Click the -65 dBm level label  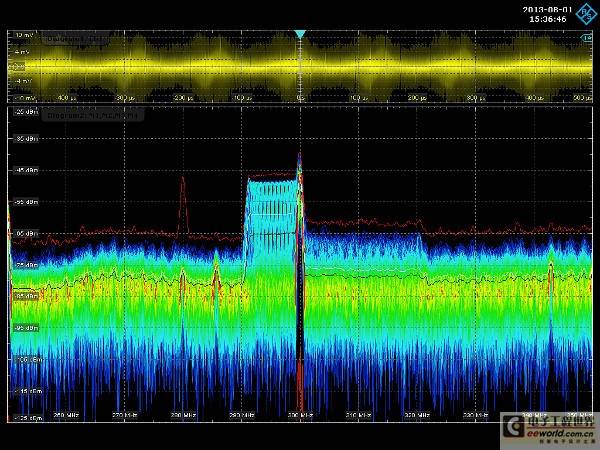point(26,233)
